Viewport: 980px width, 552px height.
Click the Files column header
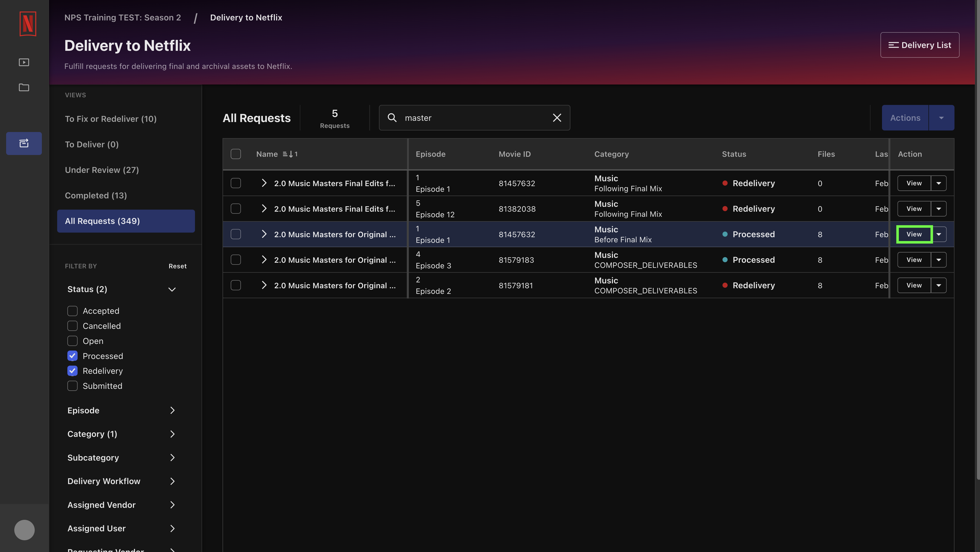pyautogui.click(x=826, y=154)
